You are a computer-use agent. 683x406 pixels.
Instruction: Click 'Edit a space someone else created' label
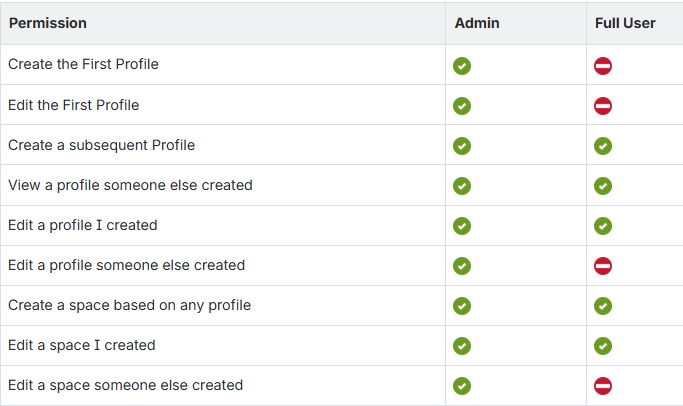point(125,385)
